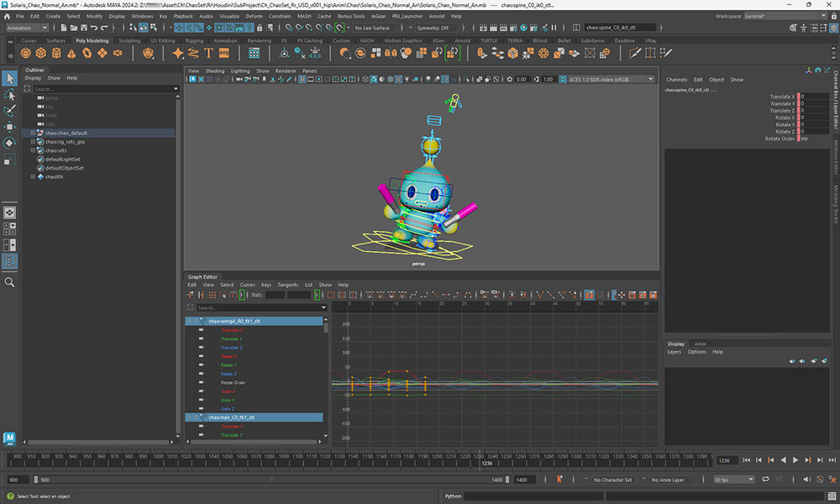This screenshot has width=840, height=504.
Task: Select the Lasso tool in the toolbox
Action: [9, 95]
